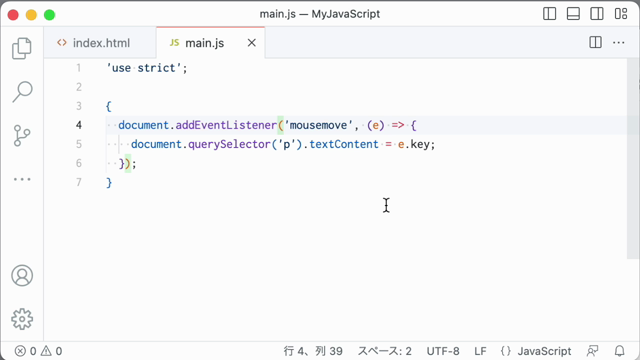
Task: Toggle the secondary side bar layout icon
Action: [x=597, y=13]
